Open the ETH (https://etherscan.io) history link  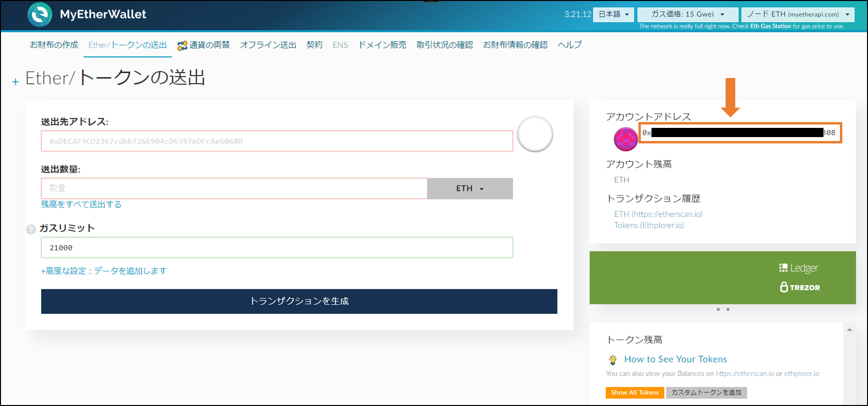coord(658,214)
